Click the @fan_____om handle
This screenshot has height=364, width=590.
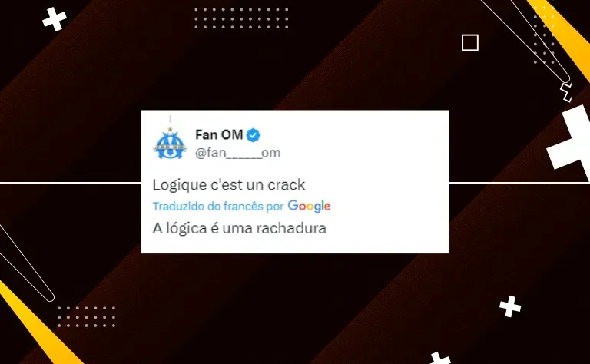click(238, 153)
